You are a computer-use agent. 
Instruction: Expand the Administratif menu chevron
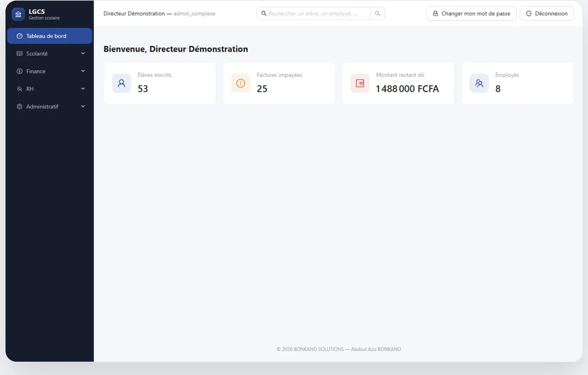[83, 107]
